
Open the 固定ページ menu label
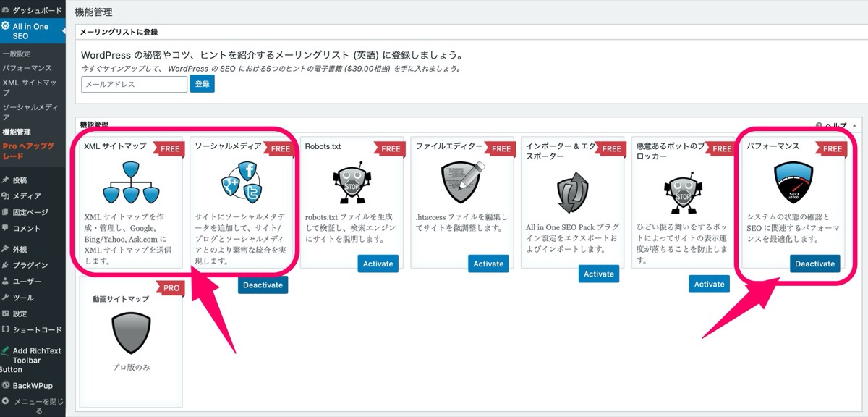[30, 212]
